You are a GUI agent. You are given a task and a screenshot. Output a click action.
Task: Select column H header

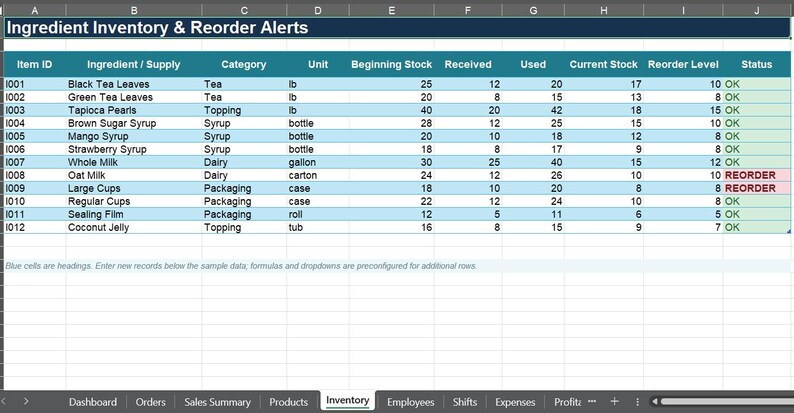604,11
